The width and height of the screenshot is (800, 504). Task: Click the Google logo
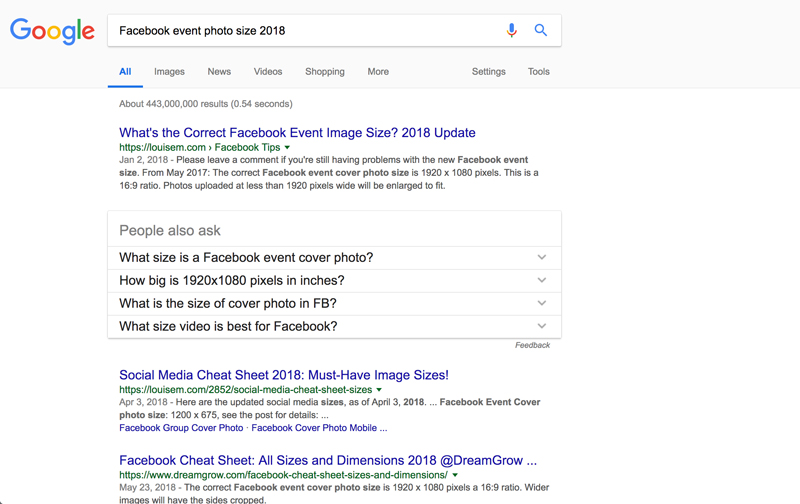(52, 31)
